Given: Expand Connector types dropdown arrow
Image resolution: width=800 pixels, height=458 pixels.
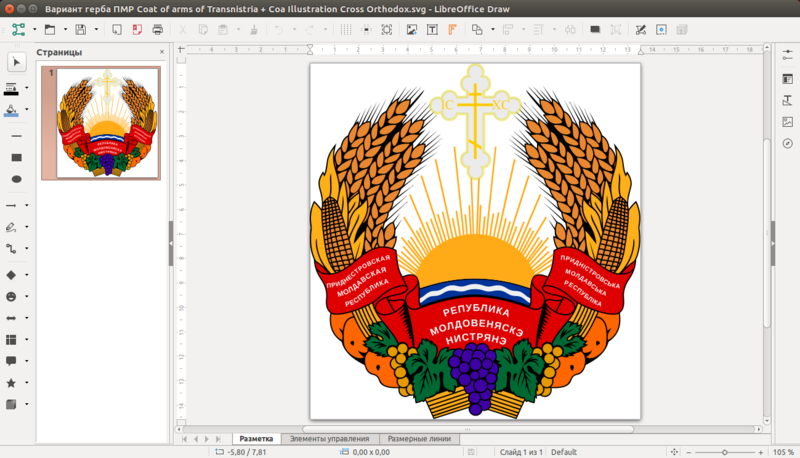Looking at the screenshot, I should pos(27,248).
